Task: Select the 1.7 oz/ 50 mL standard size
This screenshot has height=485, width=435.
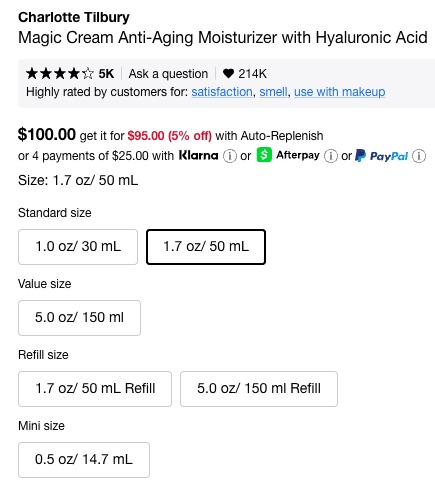Action: 206,247
